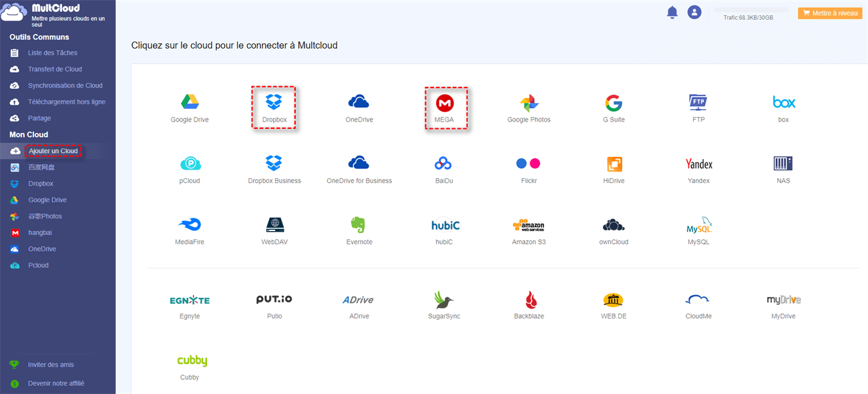This screenshot has width=868, height=394.
Task: Select the BaiDu cloud icon
Action: [444, 164]
